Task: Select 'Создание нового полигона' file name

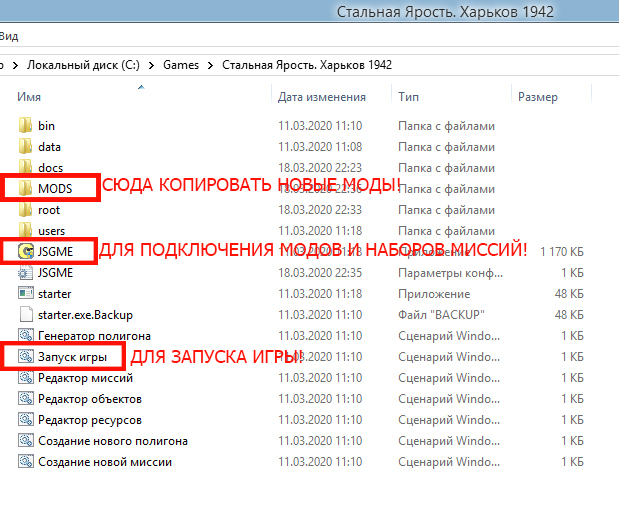Action: click(x=113, y=441)
